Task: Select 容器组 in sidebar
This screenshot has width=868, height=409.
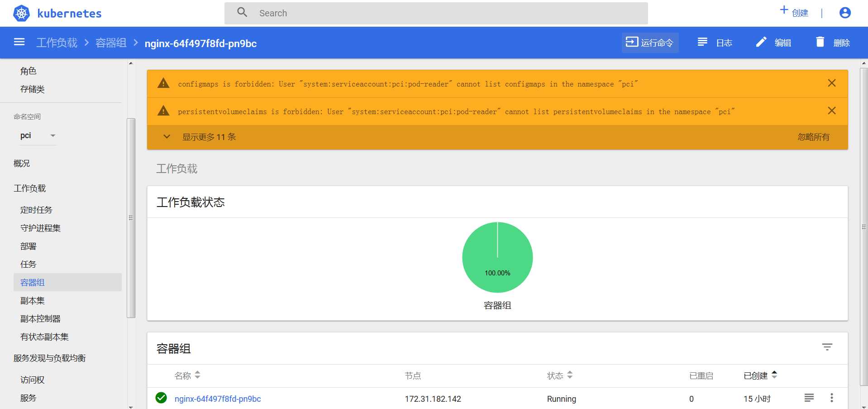Action: pyautogui.click(x=67, y=282)
